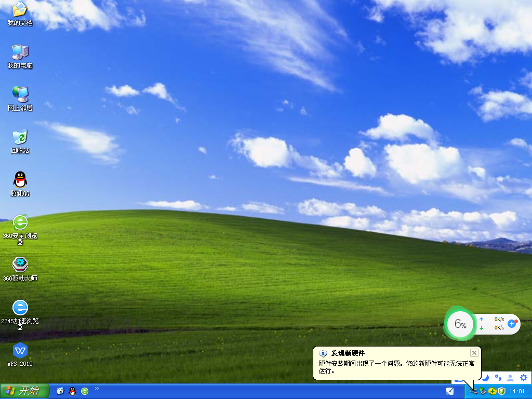Click the 360 security shield tray icon
This screenshot has height=399, width=532.
click(x=501, y=390)
